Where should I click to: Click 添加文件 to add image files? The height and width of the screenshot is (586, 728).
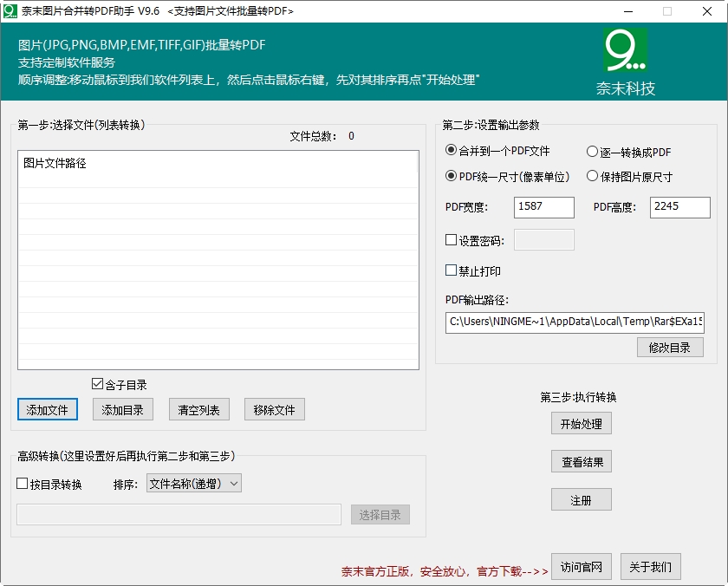48,410
